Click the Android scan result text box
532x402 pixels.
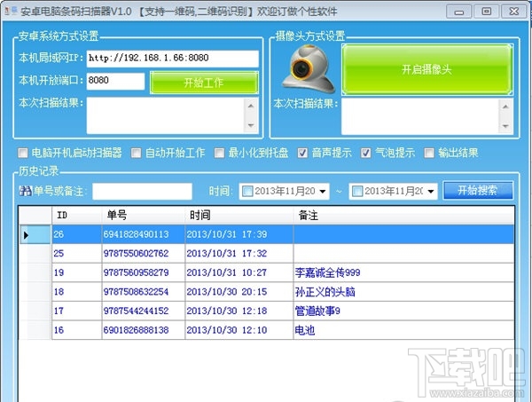tap(166, 115)
